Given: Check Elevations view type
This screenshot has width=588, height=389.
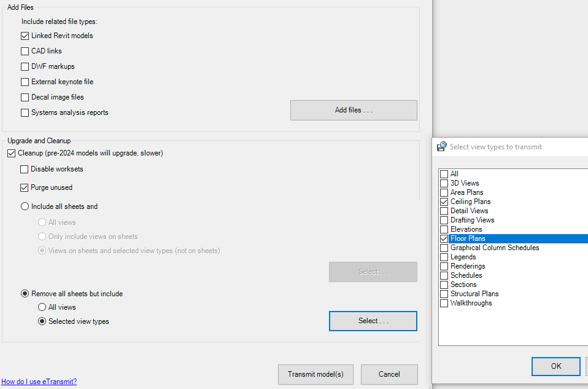Looking at the screenshot, I should (444, 229).
